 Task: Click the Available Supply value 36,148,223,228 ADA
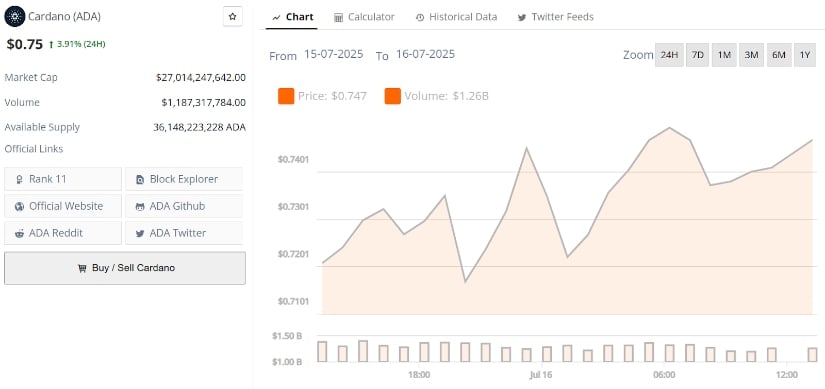pyautogui.click(x=199, y=127)
